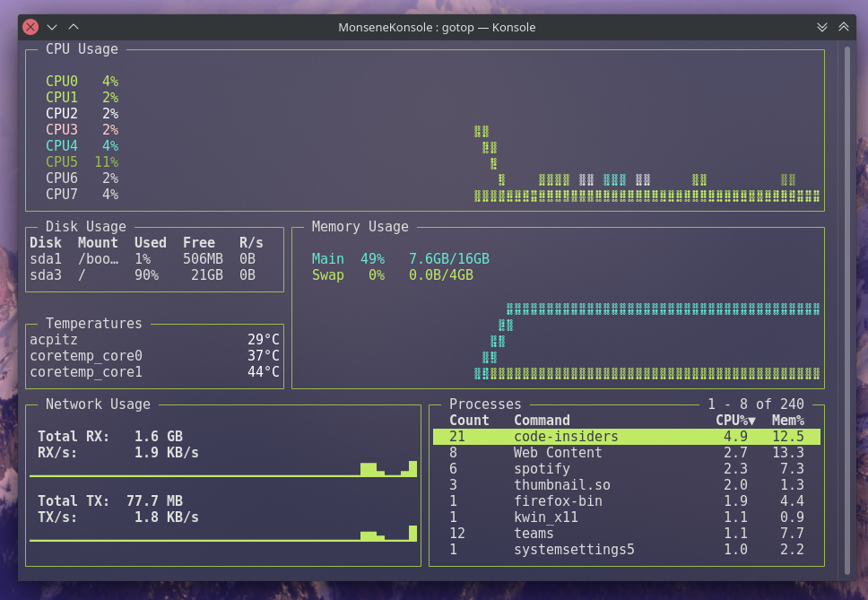The image size is (868, 600).
Task: Sort processes by CPU% column header
Action: [735, 420]
